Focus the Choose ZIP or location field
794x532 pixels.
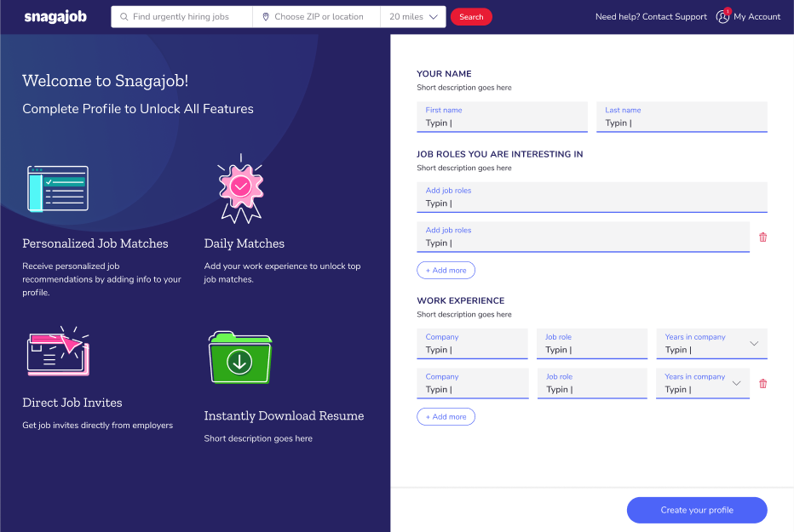(x=316, y=17)
